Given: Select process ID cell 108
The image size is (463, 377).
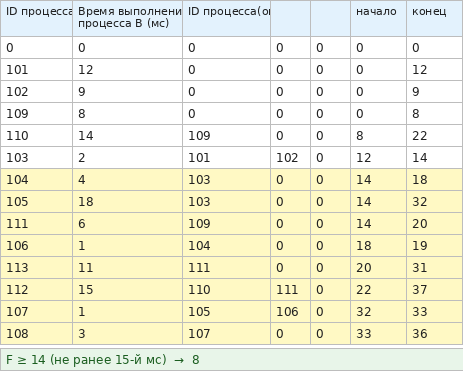Looking at the screenshot, I should pyautogui.click(x=36, y=334).
